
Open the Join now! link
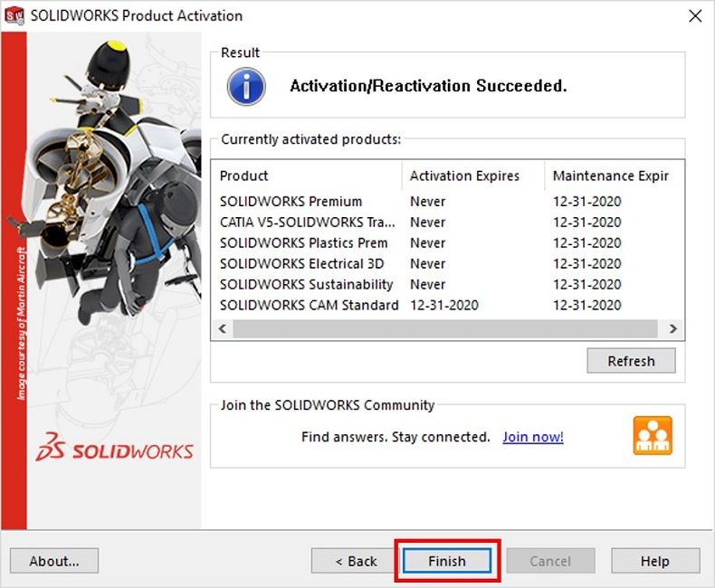(x=533, y=437)
